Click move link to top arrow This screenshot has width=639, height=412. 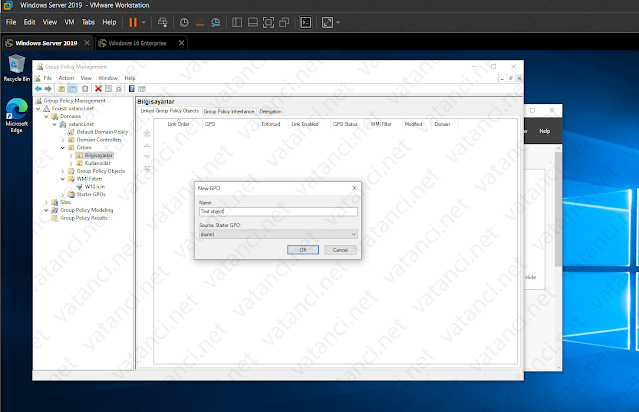coord(148,132)
